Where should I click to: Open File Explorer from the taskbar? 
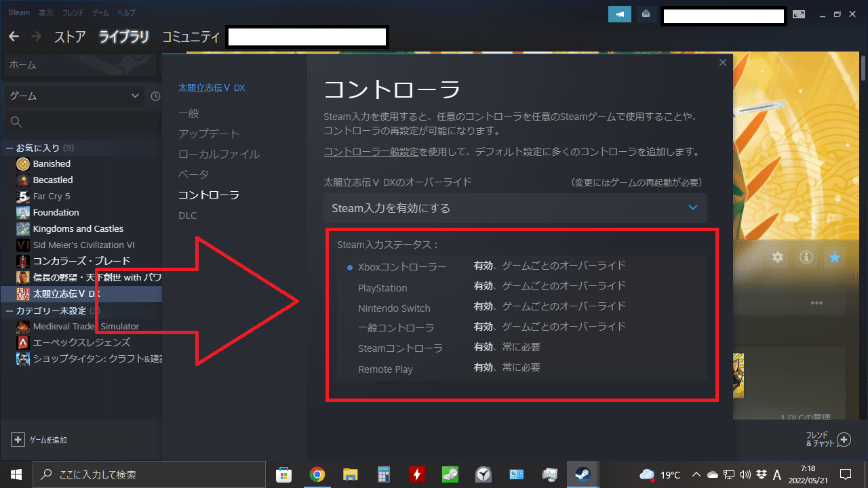350,474
